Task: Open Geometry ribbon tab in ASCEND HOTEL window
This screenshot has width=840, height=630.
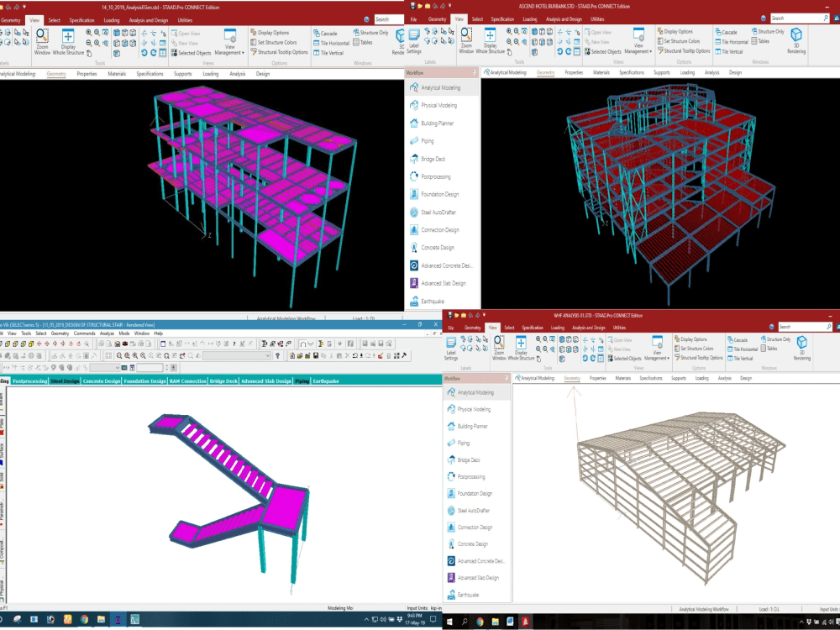Action: (x=437, y=19)
